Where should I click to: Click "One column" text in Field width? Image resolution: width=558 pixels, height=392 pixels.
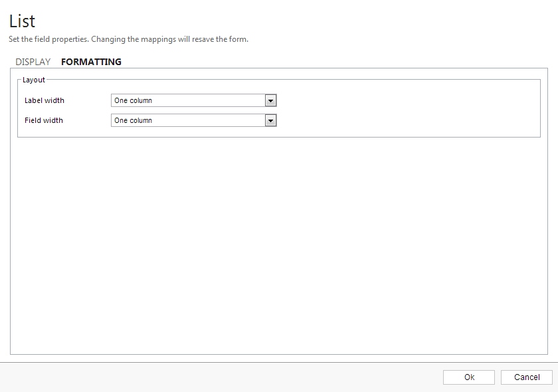tap(134, 120)
